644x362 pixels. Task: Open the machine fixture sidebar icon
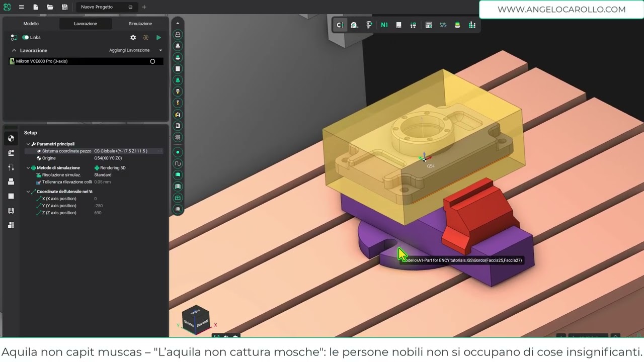[x=11, y=153]
